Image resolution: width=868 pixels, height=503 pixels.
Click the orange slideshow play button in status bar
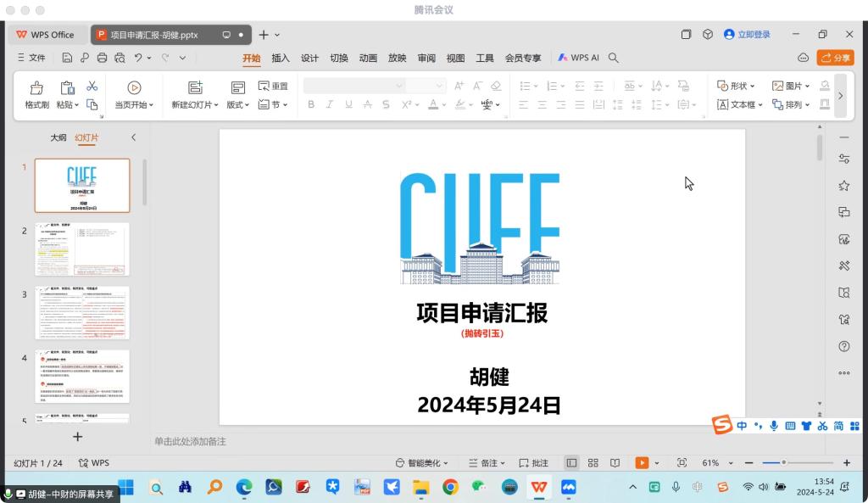pyautogui.click(x=642, y=462)
